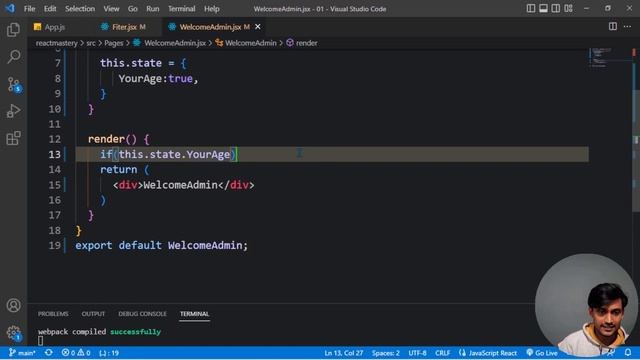
Task: Expand Pages breadcrumb folder
Action: pyautogui.click(x=113, y=43)
